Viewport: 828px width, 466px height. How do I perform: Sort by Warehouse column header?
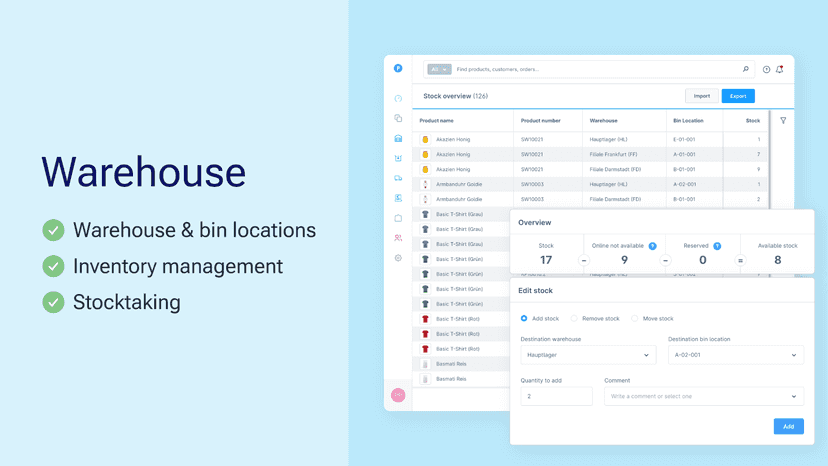pos(604,120)
